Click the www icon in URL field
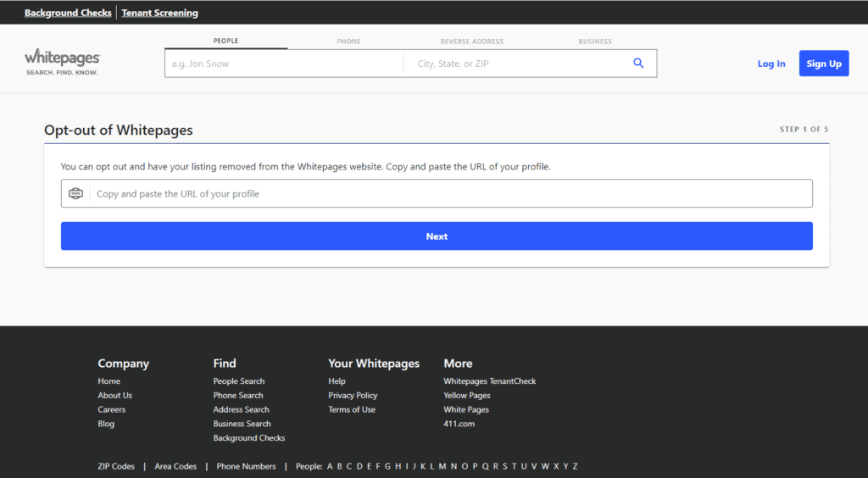This screenshot has width=868, height=478. [x=75, y=193]
